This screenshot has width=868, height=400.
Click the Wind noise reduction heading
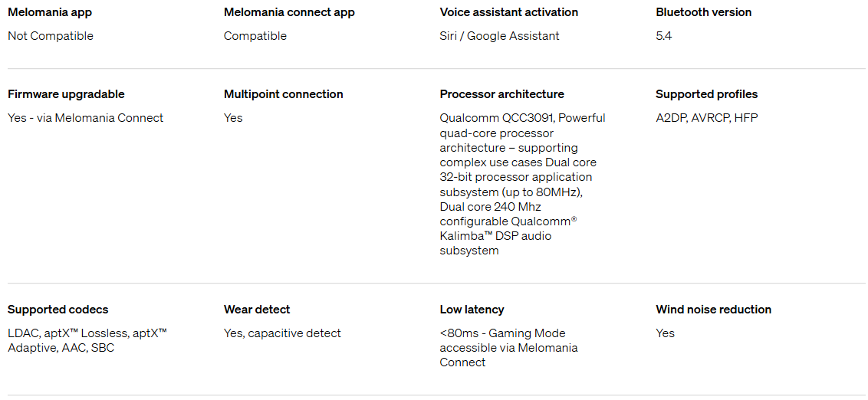click(713, 310)
